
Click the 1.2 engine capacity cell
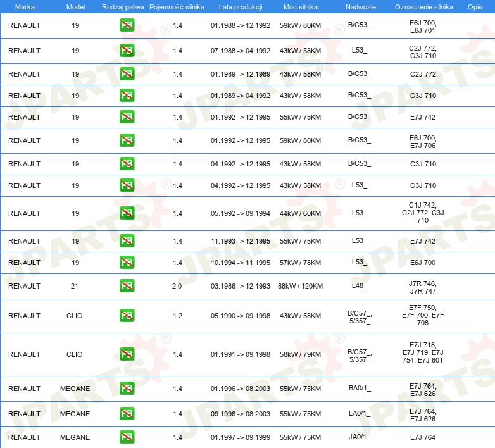[177, 316]
